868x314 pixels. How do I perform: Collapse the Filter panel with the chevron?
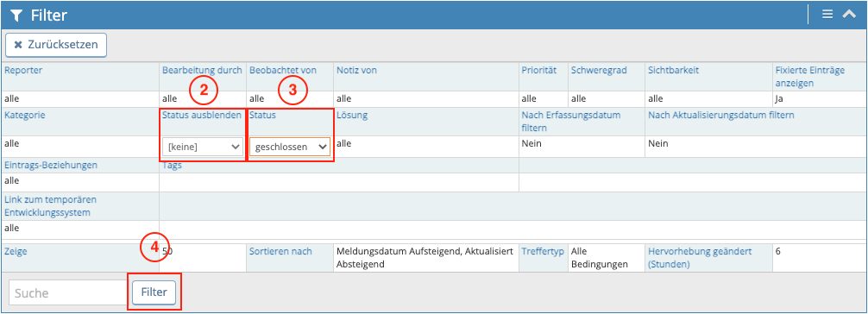tap(849, 15)
